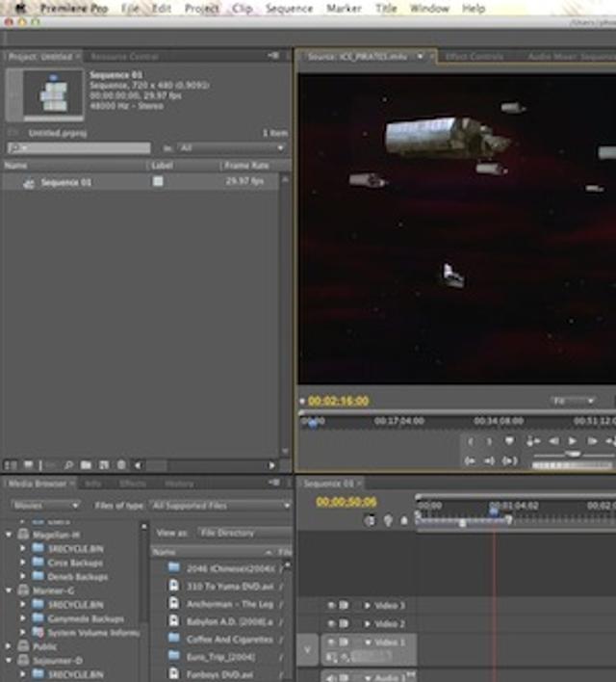Go to In point in Source monitor

[x=470, y=460]
